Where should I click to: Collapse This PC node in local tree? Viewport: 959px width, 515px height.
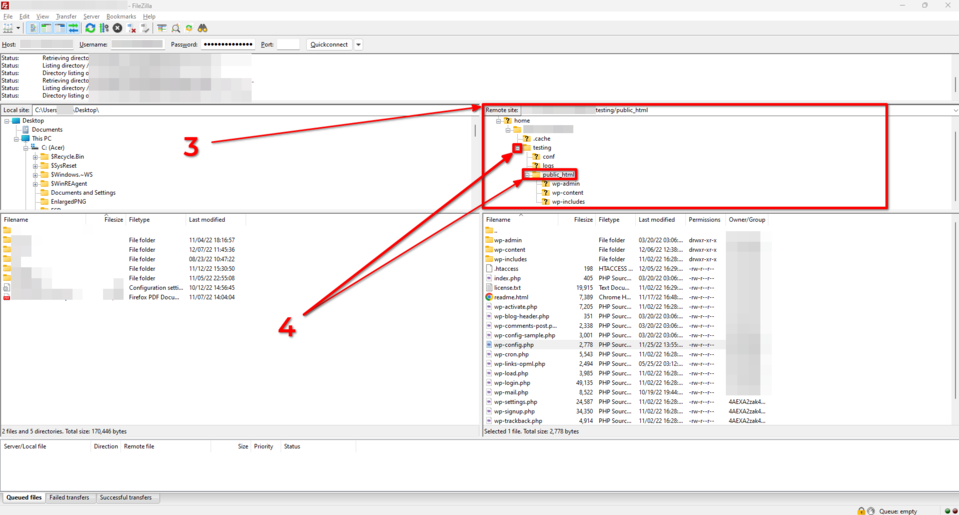(x=17, y=139)
